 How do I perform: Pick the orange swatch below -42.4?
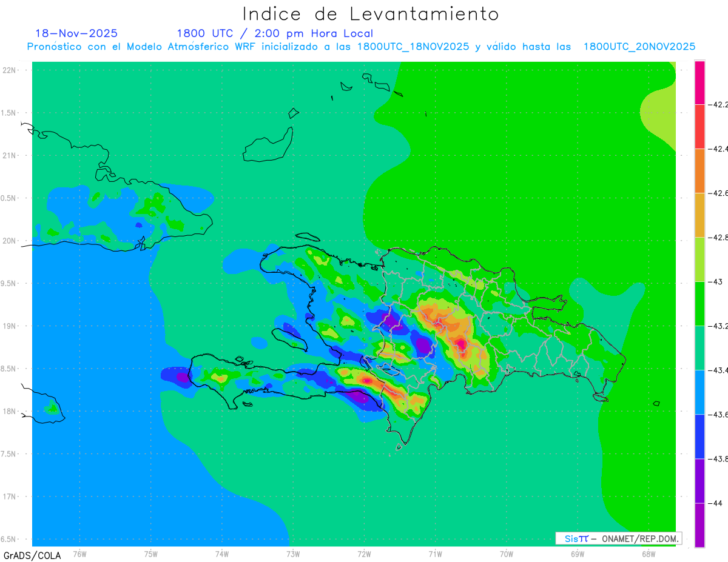point(699,171)
